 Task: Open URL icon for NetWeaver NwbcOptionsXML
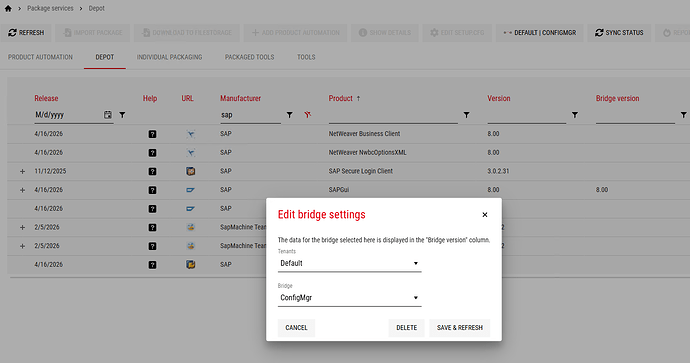click(x=190, y=153)
